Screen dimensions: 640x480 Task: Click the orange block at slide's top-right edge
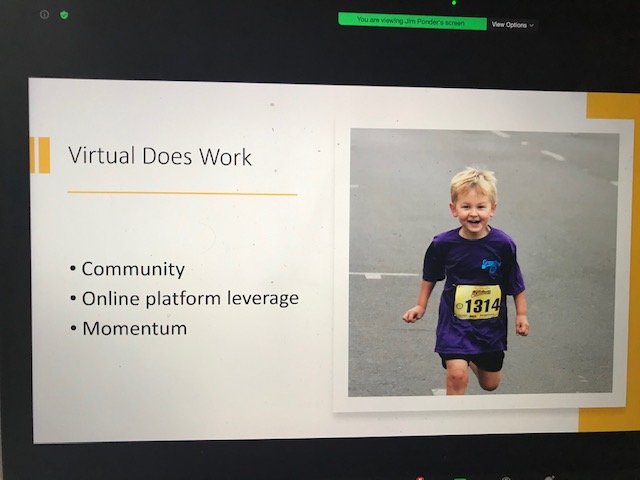tap(612, 107)
